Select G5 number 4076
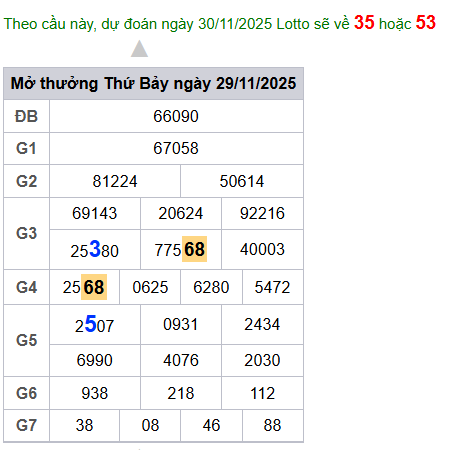The height and width of the screenshot is (450, 465). click(x=181, y=360)
